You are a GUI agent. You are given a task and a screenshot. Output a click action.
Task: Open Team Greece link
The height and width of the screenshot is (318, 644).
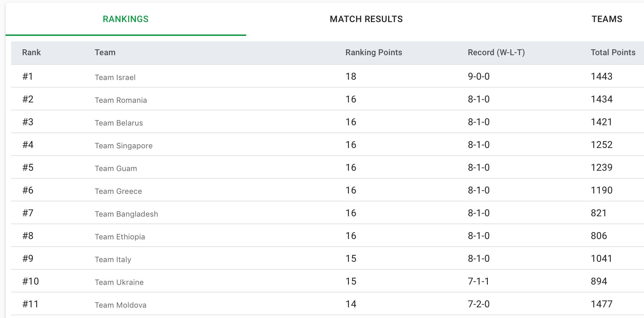click(x=118, y=191)
